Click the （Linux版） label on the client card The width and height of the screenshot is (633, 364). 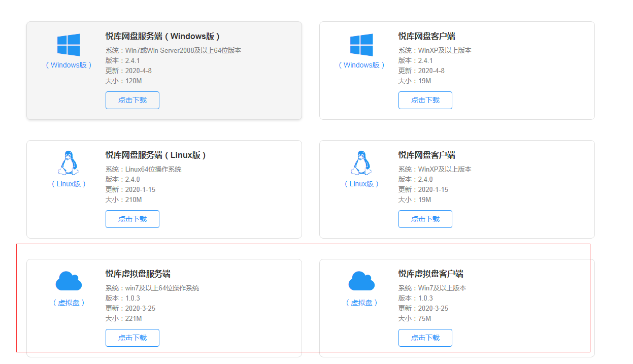coord(361,184)
